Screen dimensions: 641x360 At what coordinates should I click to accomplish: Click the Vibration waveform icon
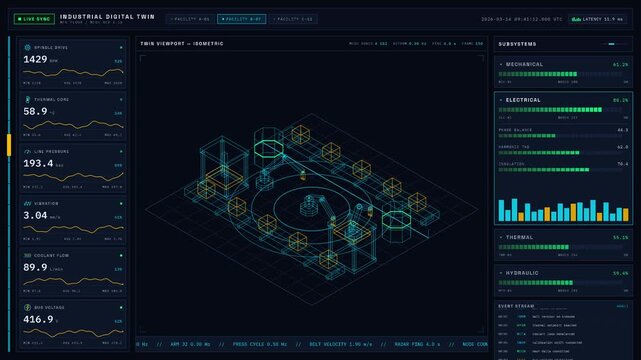pyautogui.click(x=27, y=203)
